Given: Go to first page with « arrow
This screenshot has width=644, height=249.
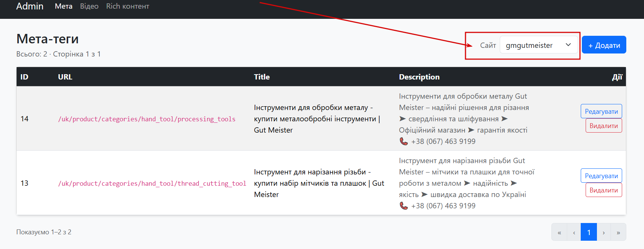Looking at the screenshot, I should click(x=559, y=232).
